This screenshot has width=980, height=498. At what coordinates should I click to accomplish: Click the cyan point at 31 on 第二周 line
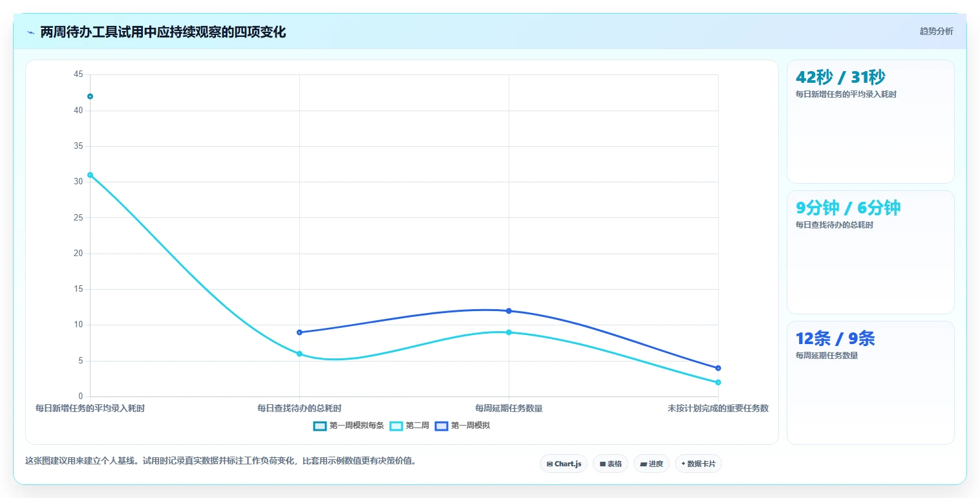click(x=90, y=175)
